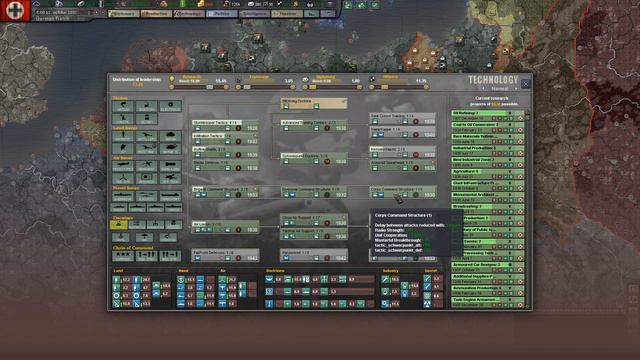Cancel the Twin Engine Airframe project
The image size is (640, 360).
[x=520, y=305]
